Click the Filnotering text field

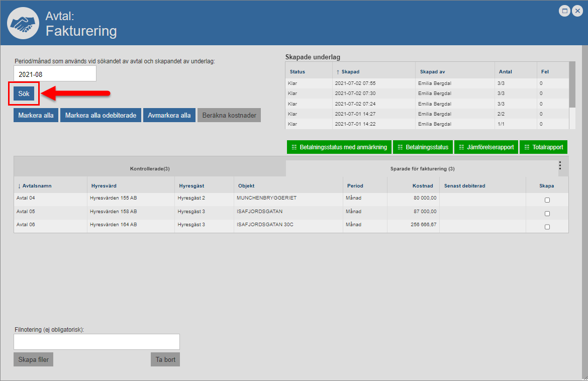(x=96, y=342)
